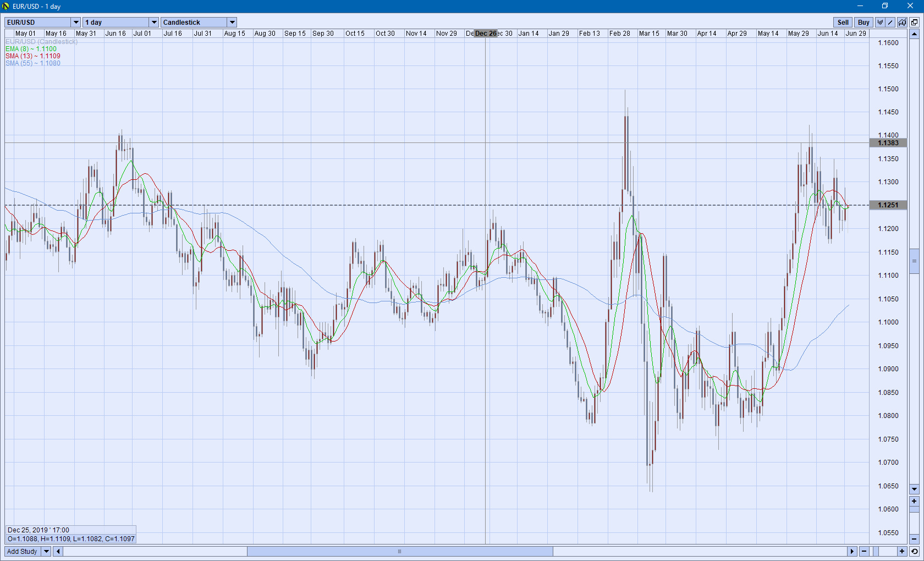Zoom out horizontally using bottom minus button
This screenshot has height=561, width=924.
[x=864, y=552]
